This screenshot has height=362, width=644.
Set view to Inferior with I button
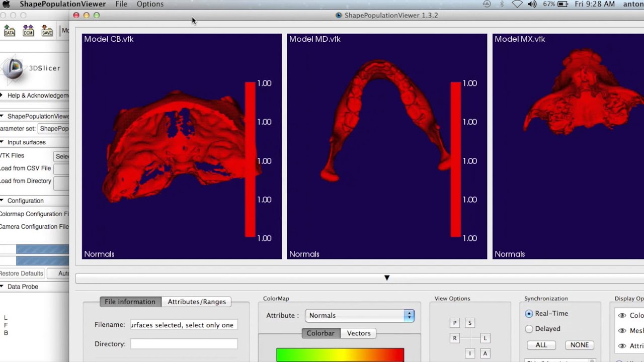pos(470,353)
